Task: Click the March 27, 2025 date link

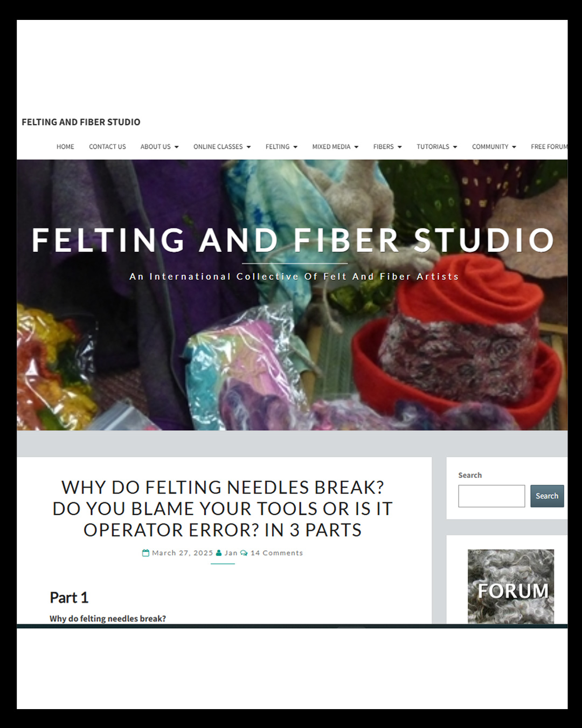Action: point(183,553)
